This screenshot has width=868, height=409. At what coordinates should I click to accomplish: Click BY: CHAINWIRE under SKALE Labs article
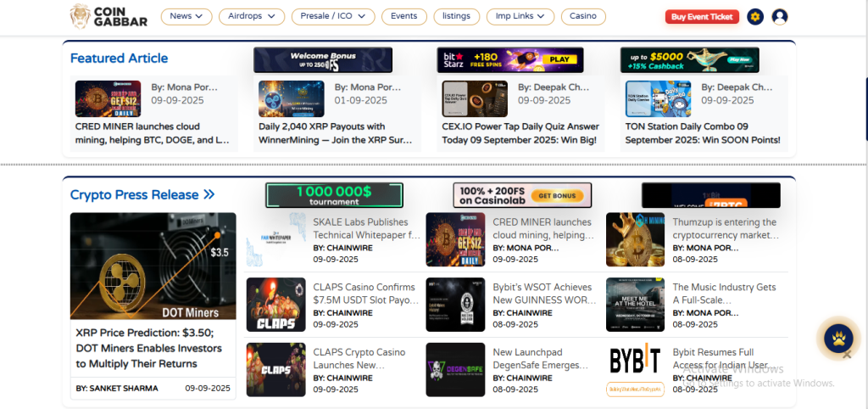[x=342, y=248]
